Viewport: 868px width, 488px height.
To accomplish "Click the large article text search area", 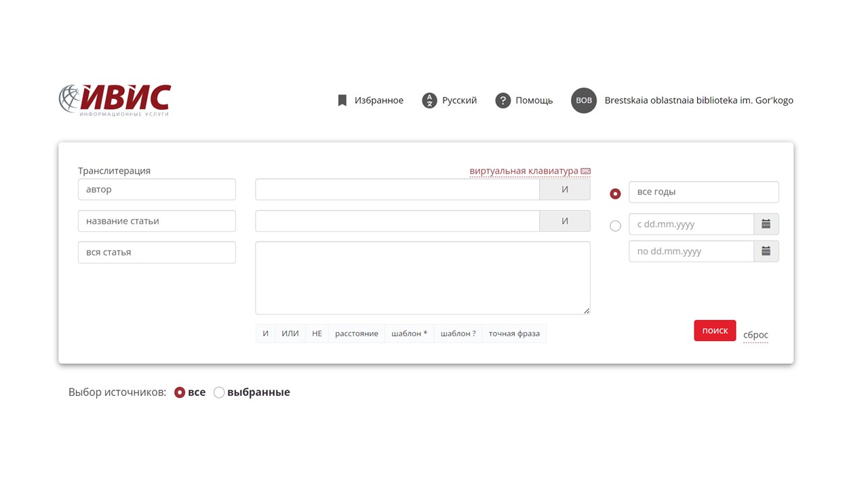I will click(422, 278).
